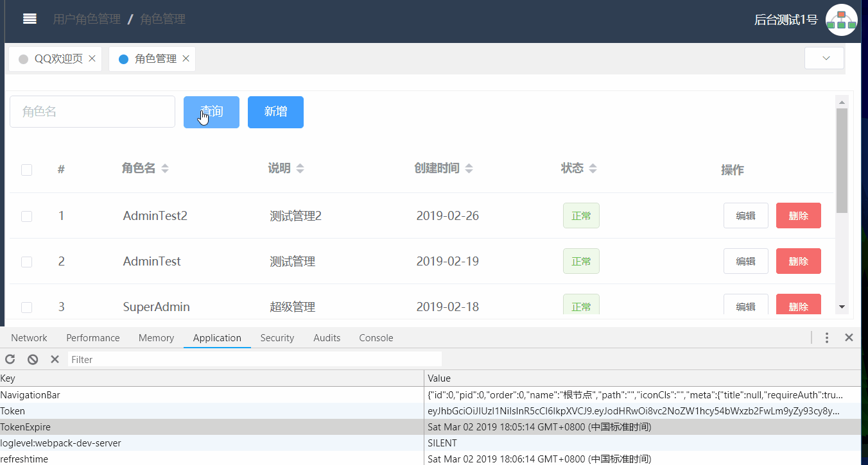Open the Console DevTools tab
The image size is (868, 465).
[x=376, y=338]
